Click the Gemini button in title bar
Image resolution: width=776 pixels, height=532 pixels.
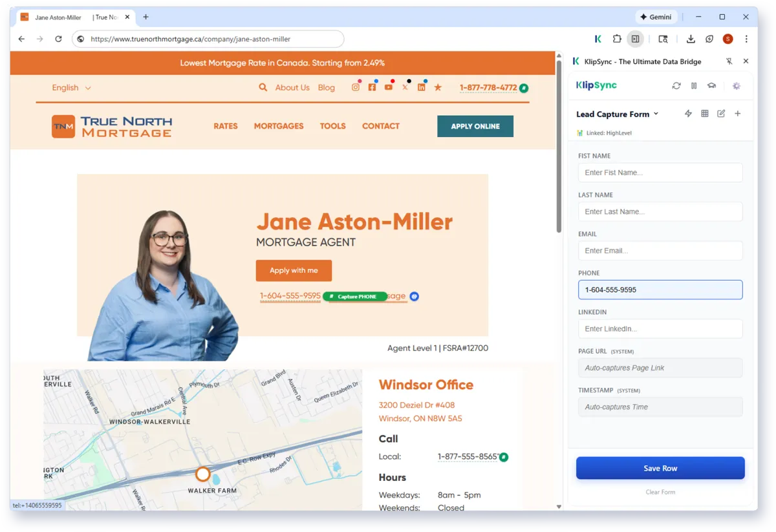tap(656, 17)
